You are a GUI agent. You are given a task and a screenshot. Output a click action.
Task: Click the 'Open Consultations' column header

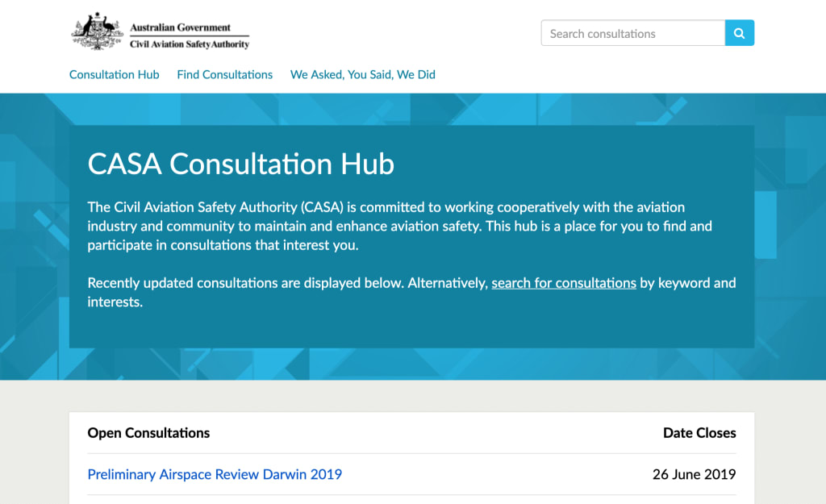click(148, 433)
